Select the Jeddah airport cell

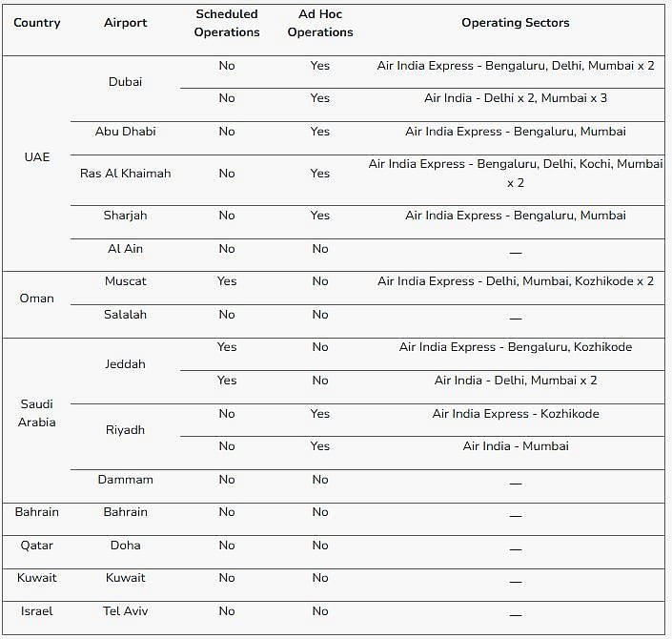coord(125,363)
